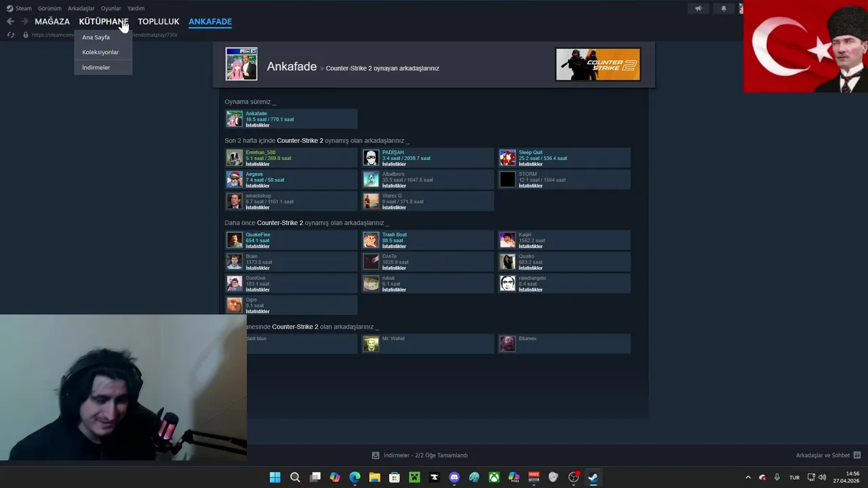This screenshot has height=488, width=868.
Task: Open the TUR language switcher
Action: pos(794,477)
